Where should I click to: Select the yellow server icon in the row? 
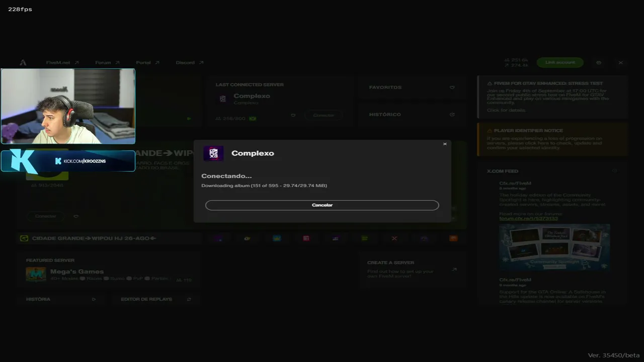(247, 238)
